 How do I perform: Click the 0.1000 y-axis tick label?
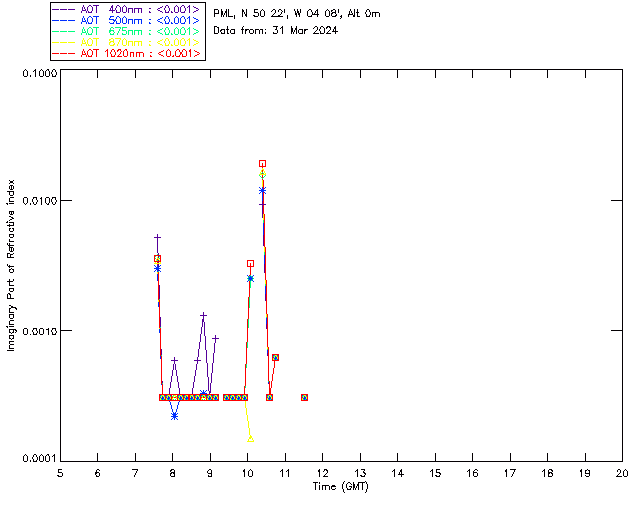(40, 73)
